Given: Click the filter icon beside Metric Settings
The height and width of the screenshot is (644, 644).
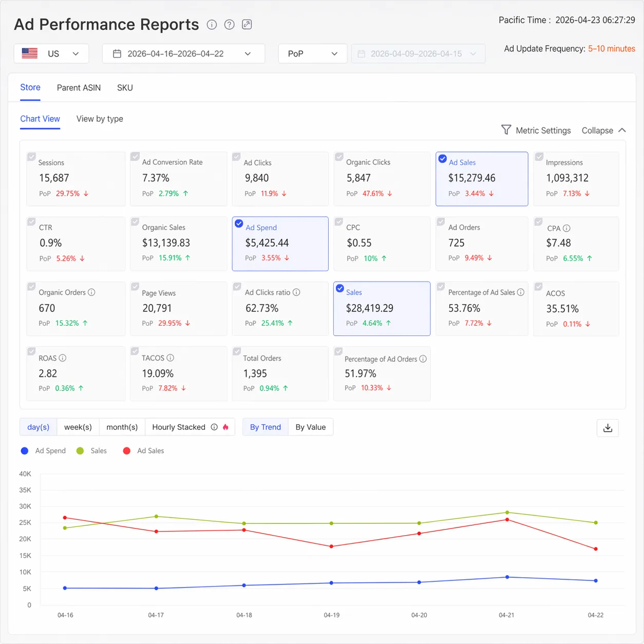Looking at the screenshot, I should tap(506, 130).
